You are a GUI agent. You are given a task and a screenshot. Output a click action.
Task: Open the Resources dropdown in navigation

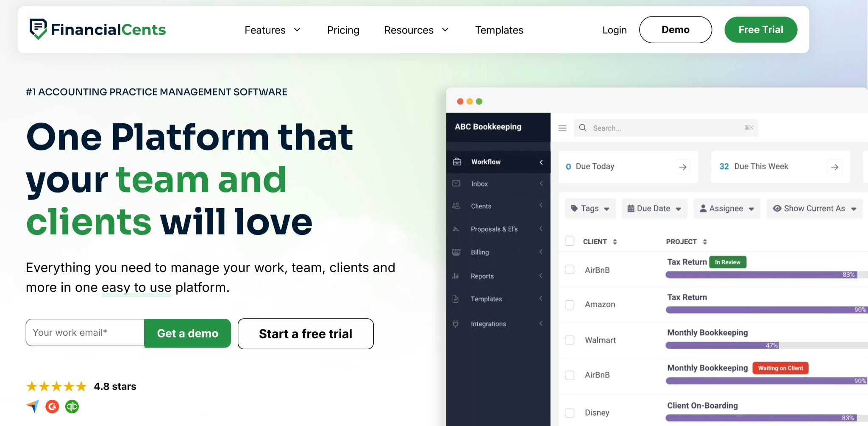coord(416,30)
